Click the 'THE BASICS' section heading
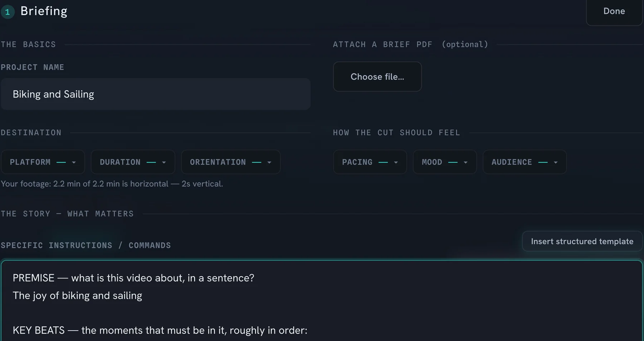The height and width of the screenshot is (341, 644). coord(28,44)
